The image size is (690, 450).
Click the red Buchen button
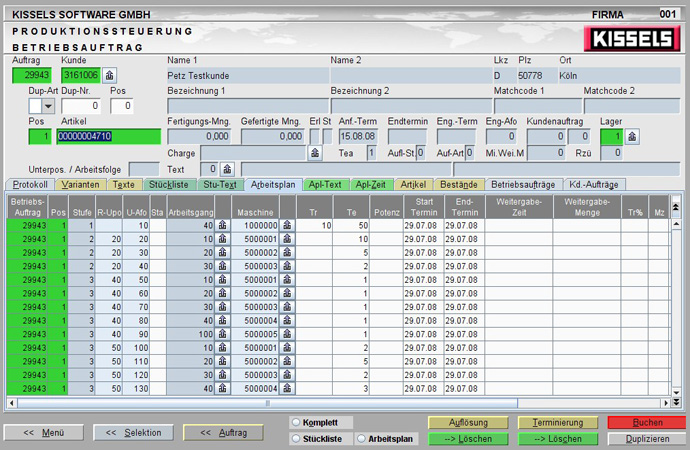pos(647,423)
